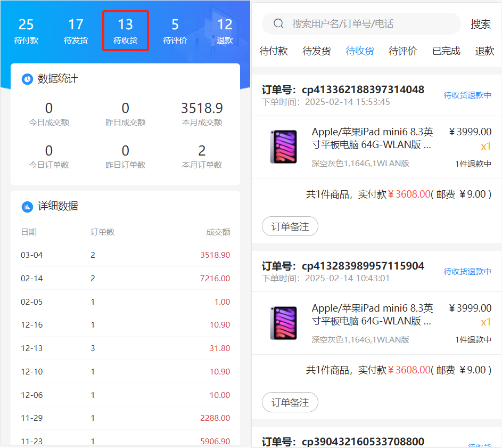The image size is (502, 448).
Task: Switch to the 待付款 tab
Action: (x=274, y=51)
